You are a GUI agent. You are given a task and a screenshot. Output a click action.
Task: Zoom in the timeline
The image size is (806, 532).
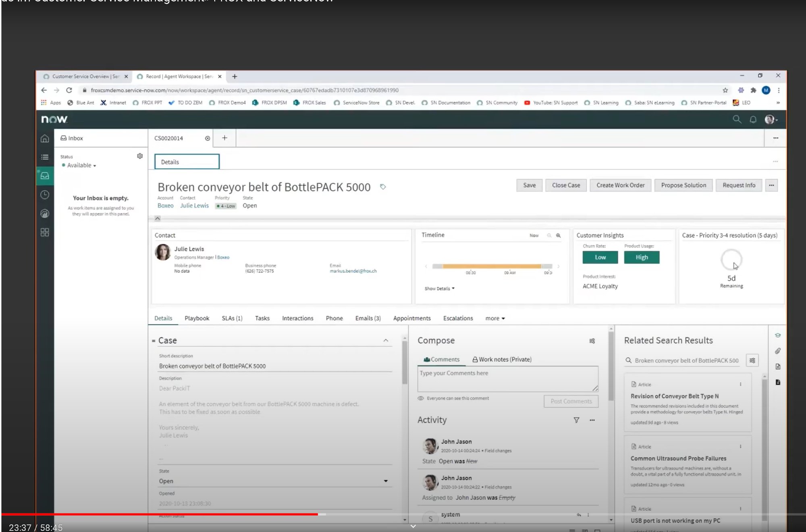558,235
